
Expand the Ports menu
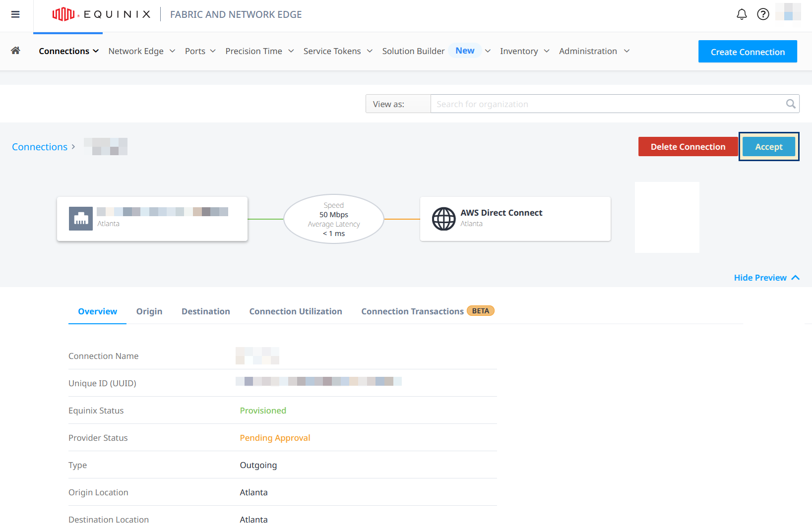click(x=200, y=51)
